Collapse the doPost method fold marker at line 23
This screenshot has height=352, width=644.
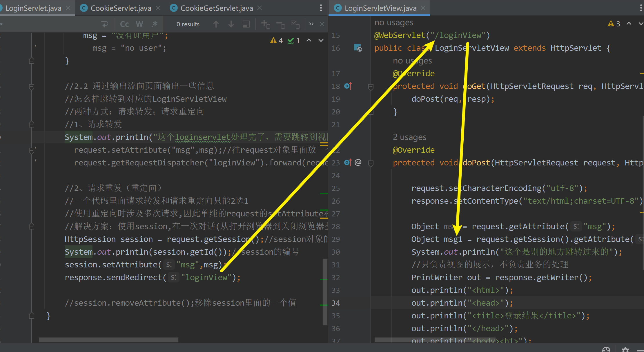[x=371, y=163]
